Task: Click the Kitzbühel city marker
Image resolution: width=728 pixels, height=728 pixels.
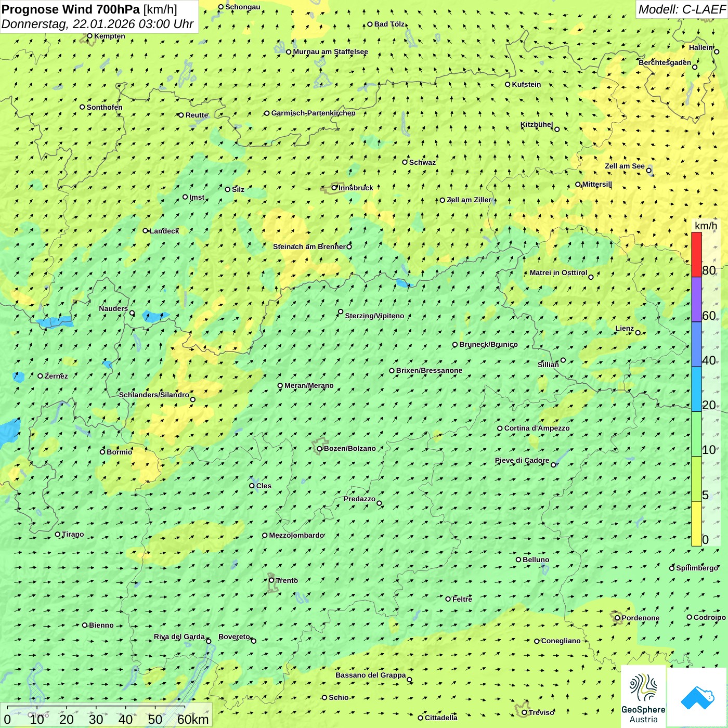Action: [x=557, y=129]
